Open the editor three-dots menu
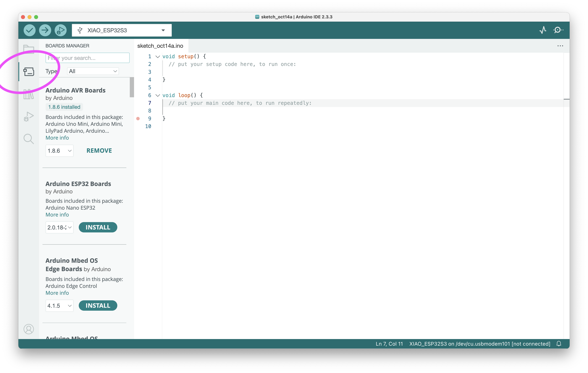588x373 pixels. pos(560,46)
